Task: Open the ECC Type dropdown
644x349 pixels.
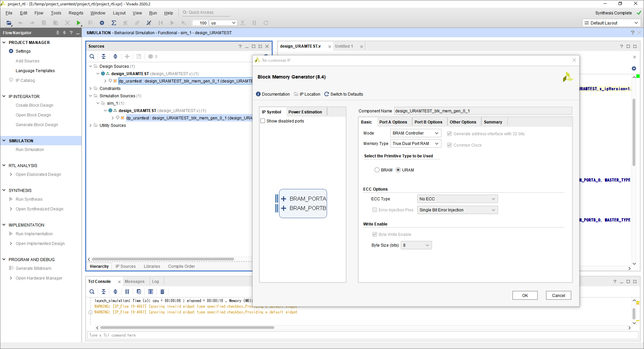Action: tap(457, 199)
